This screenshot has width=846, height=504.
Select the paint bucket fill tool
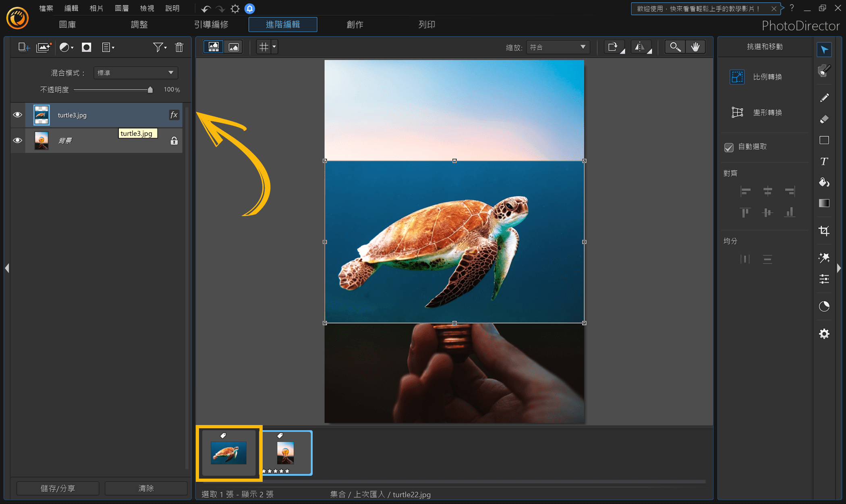point(824,182)
